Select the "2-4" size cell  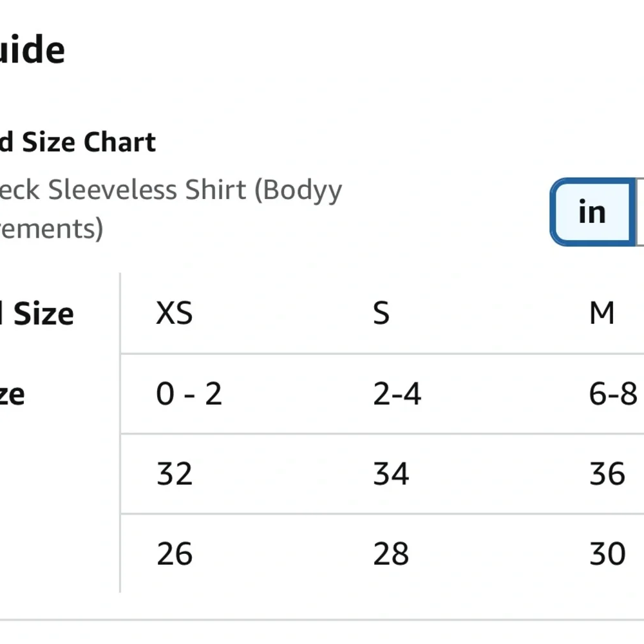click(x=397, y=393)
